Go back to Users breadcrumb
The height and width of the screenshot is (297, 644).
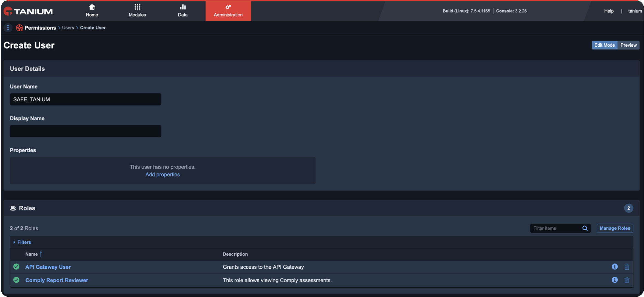68,28
